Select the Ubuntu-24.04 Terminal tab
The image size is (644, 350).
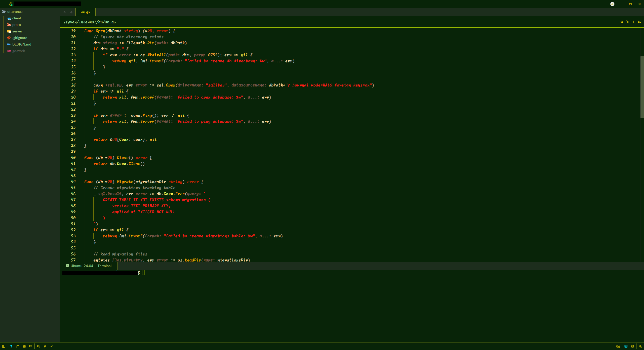tap(89, 266)
